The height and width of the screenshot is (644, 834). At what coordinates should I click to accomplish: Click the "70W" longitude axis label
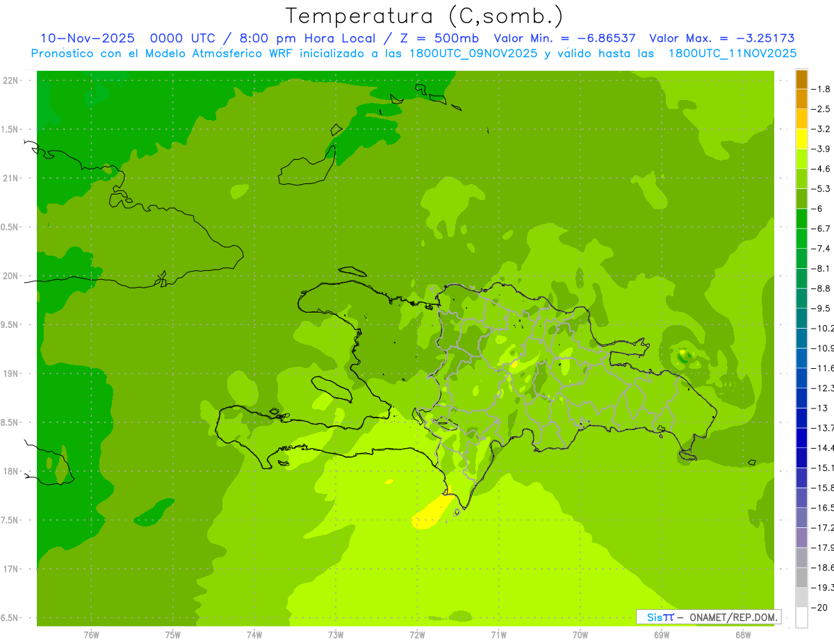(580, 635)
